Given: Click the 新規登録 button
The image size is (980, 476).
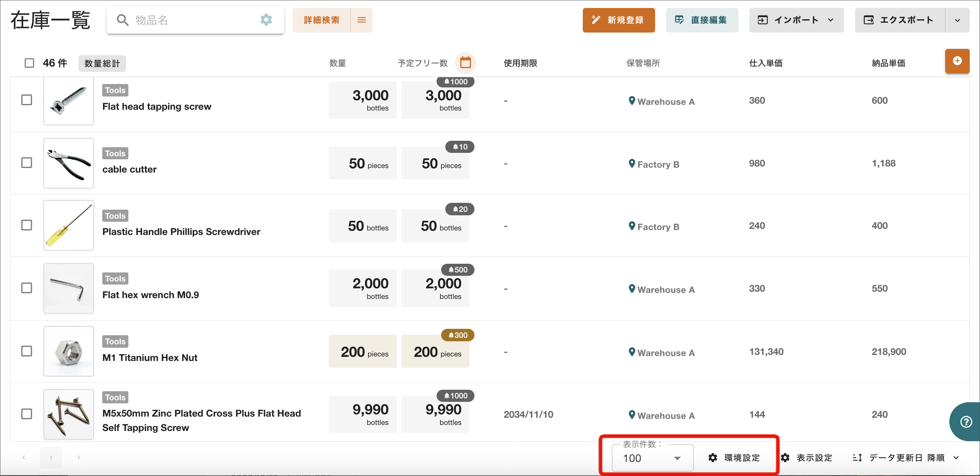Looking at the screenshot, I should [x=619, y=20].
